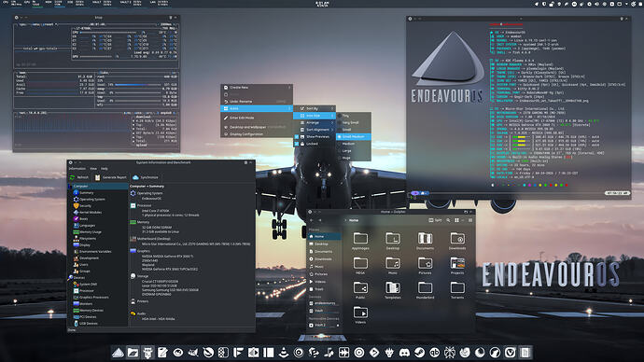Open Dolphin's hamburger menu
This screenshot has width=644, height=362.
(470, 220)
